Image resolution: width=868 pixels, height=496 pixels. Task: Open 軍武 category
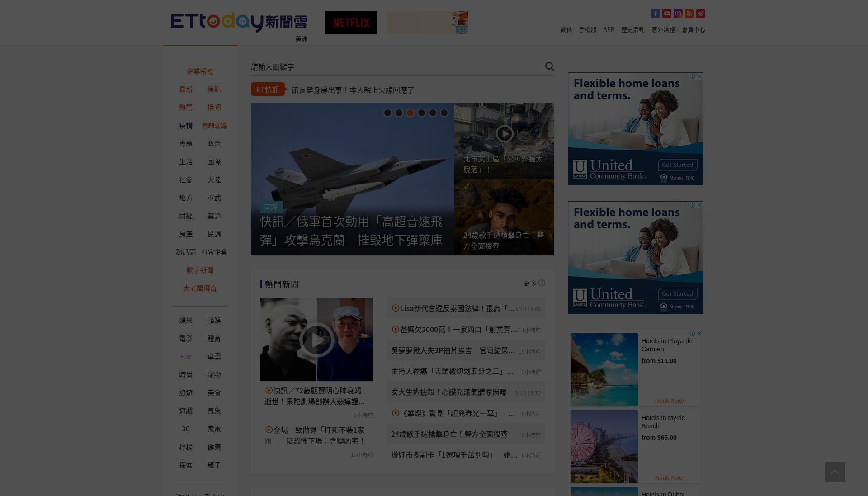[214, 198]
